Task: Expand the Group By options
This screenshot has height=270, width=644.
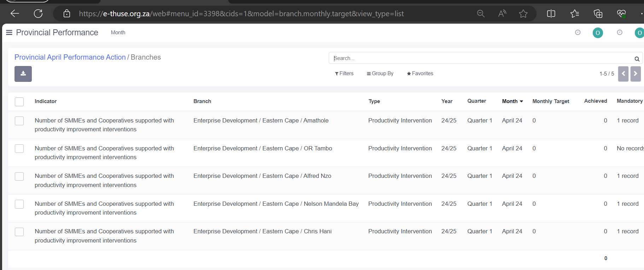Action: (x=380, y=73)
